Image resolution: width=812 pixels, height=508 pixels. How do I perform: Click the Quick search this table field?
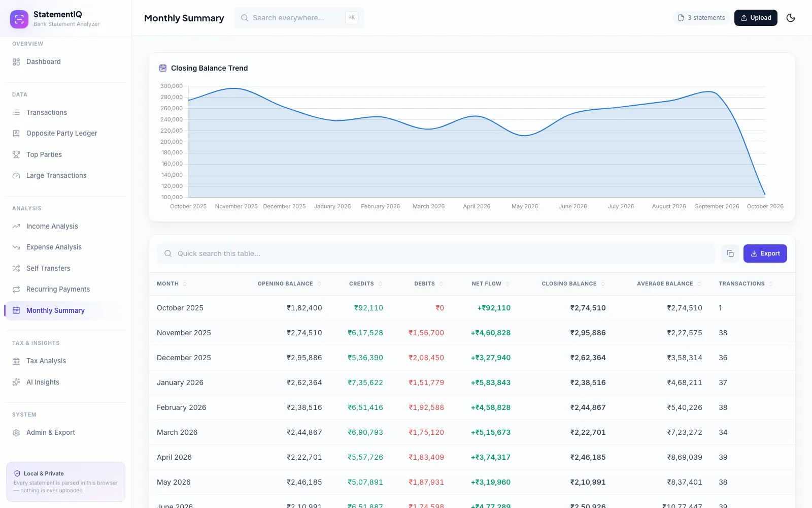click(436, 253)
